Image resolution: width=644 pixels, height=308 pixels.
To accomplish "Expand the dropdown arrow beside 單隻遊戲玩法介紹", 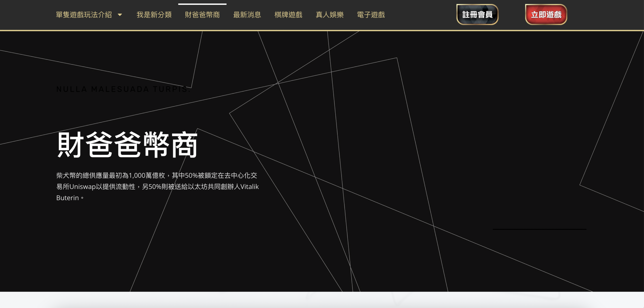I will (x=120, y=15).
